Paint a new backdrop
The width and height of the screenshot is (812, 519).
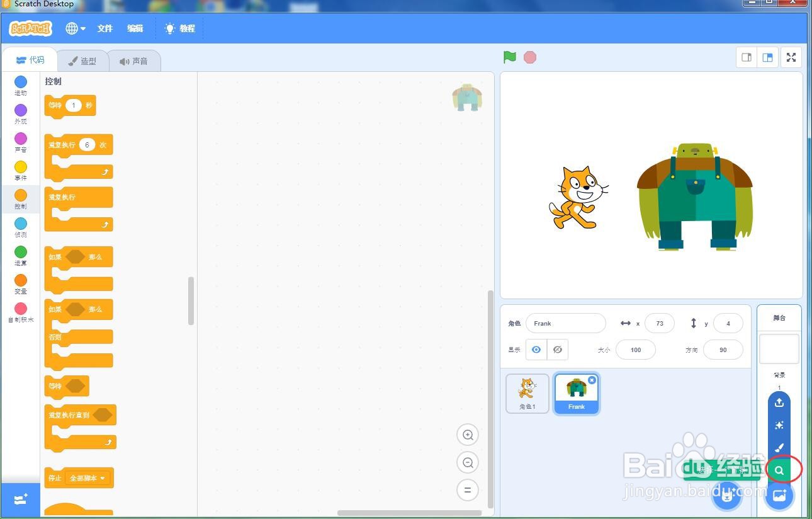click(779, 448)
